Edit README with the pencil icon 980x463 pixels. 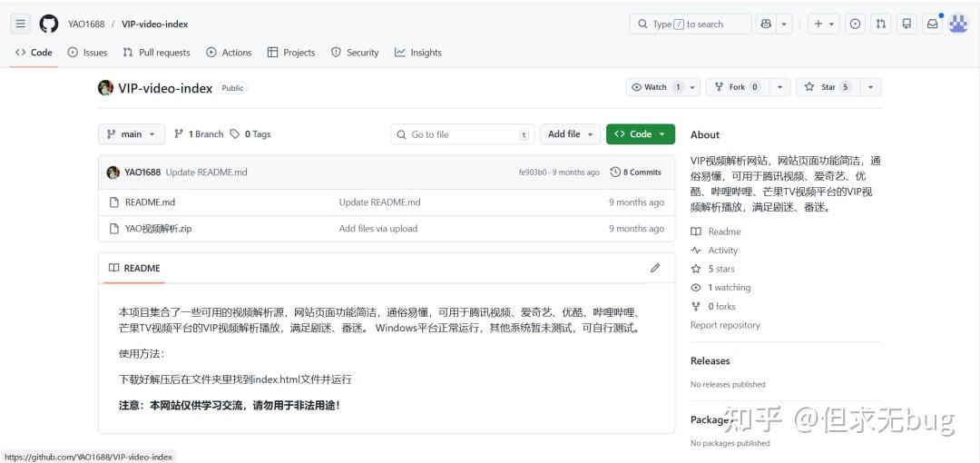click(655, 268)
